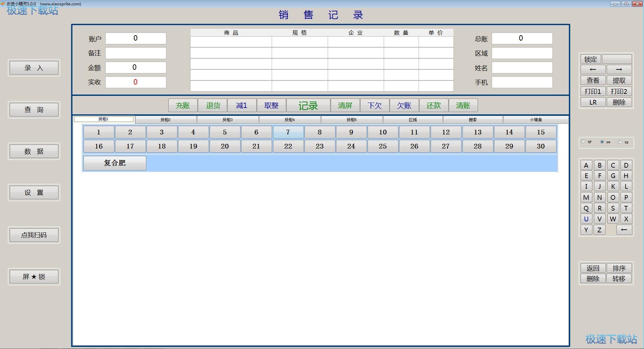Click the large 记录 button
This screenshot has width=644, height=349.
click(308, 106)
